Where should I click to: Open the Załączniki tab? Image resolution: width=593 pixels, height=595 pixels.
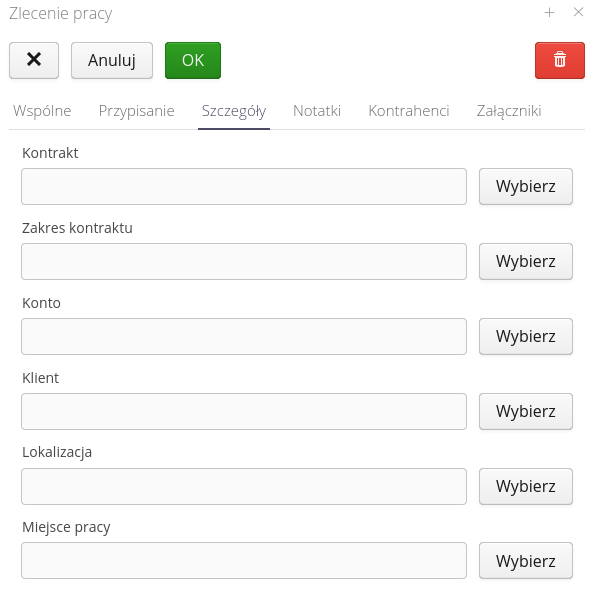point(509,111)
